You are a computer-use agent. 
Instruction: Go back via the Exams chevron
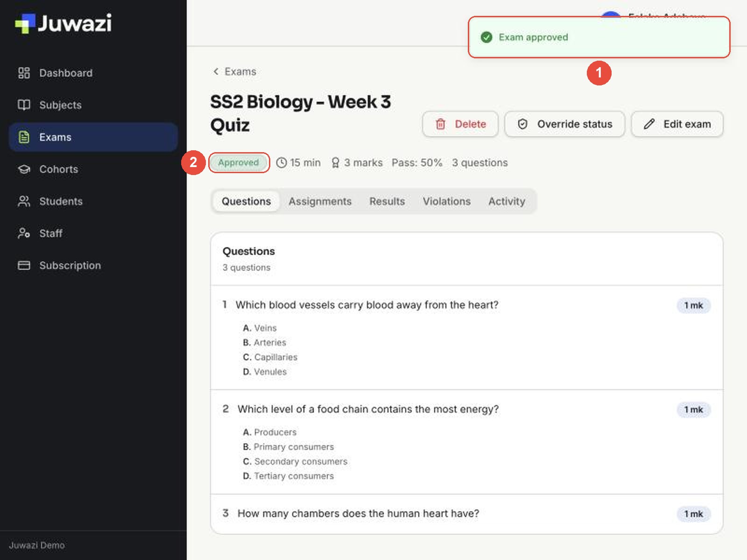[x=216, y=71]
